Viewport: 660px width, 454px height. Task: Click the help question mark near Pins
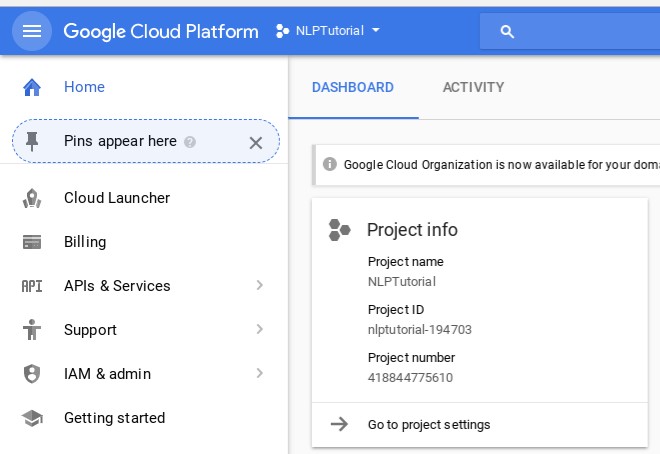click(x=190, y=142)
